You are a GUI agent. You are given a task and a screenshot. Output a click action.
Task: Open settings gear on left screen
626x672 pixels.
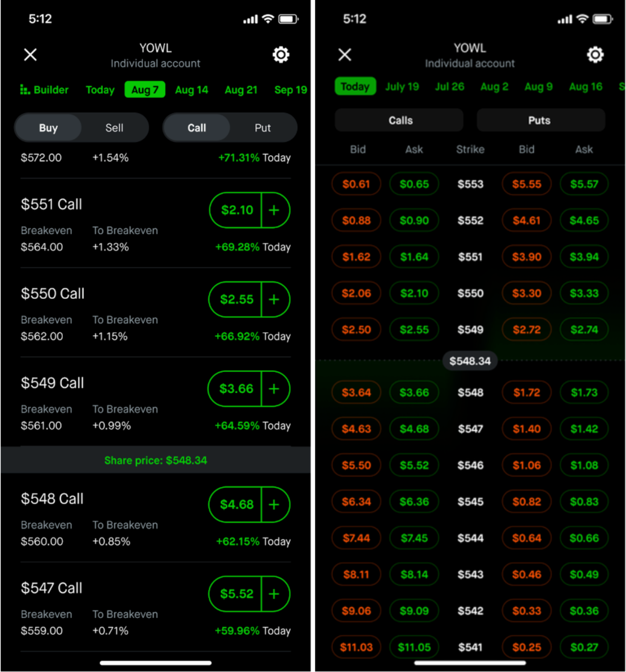click(x=281, y=55)
